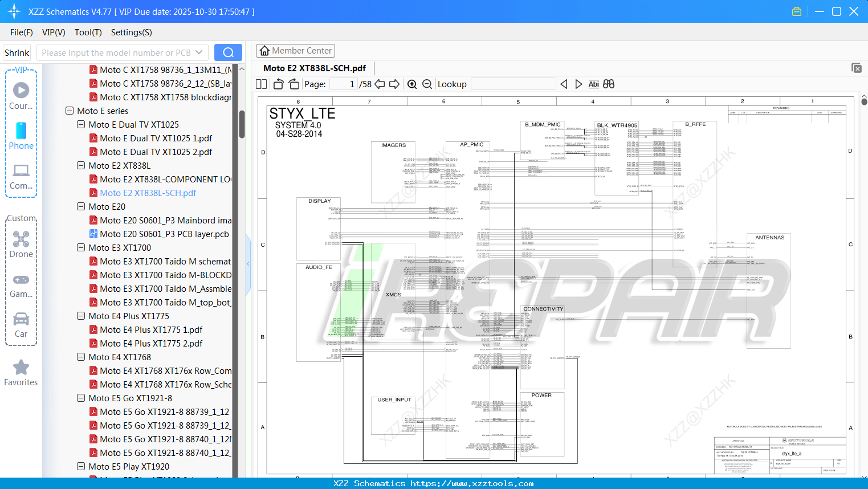Image resolution: width=868 pixels, height=489 pixels.
Task: Open Moto E2 XT838L-COMPONENT LO file
Action: (161, 179)
